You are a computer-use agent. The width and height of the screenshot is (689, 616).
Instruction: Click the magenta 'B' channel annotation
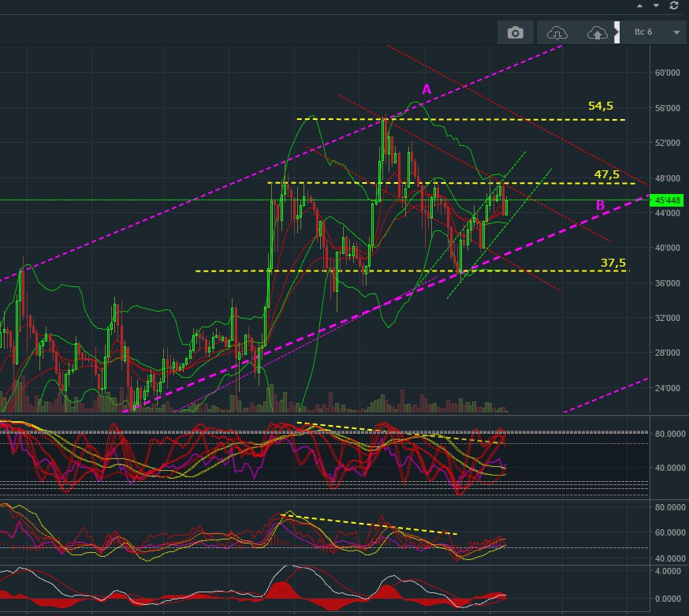point(600,205)
